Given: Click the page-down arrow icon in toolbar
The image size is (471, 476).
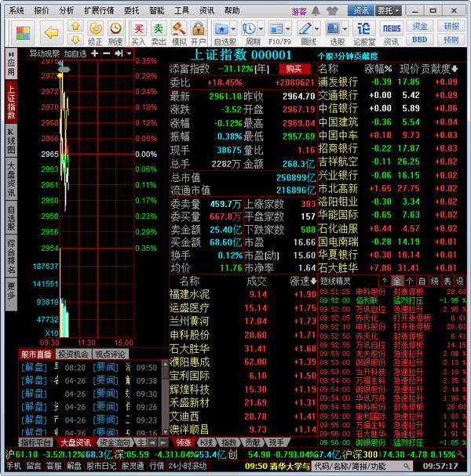Looking at the screenshot, I should click(75, 39).
